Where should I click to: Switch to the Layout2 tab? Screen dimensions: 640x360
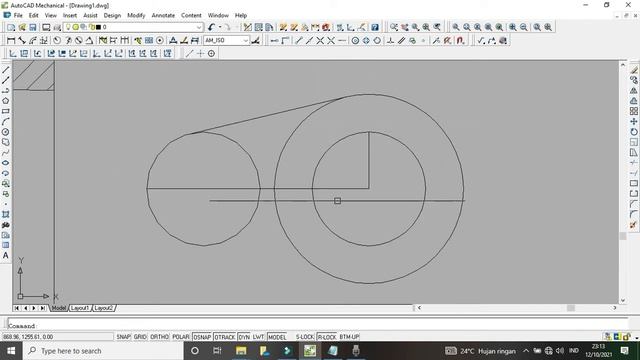[103, 308]
